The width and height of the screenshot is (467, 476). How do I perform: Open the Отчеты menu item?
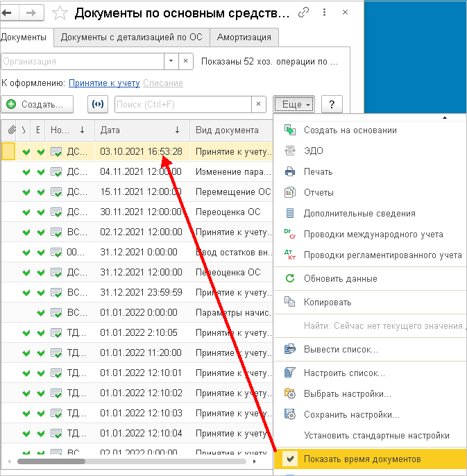(x=370, y=192)
